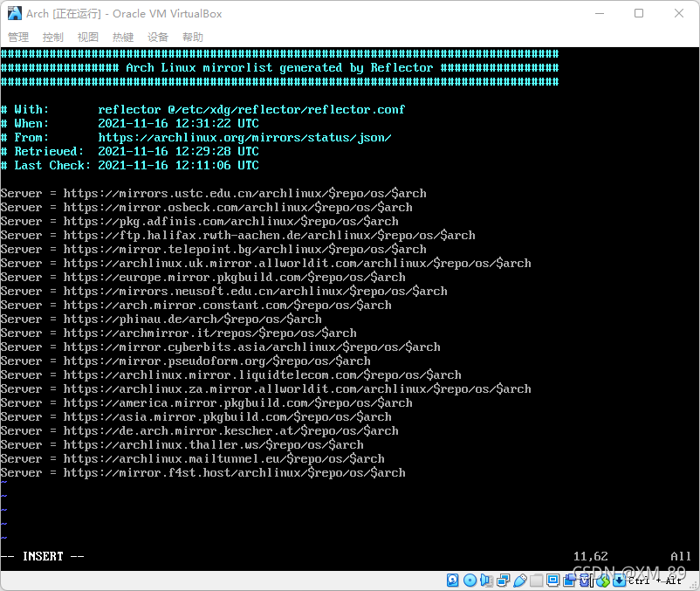The image size is (700, 591).
Task: Click the shared folders status icon
Action: click(535, 581)
